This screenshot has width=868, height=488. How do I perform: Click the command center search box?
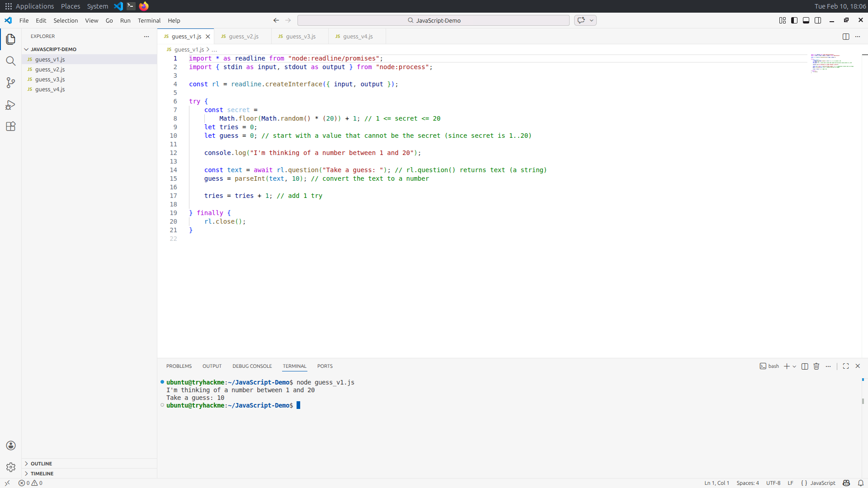tap(433, 20)
